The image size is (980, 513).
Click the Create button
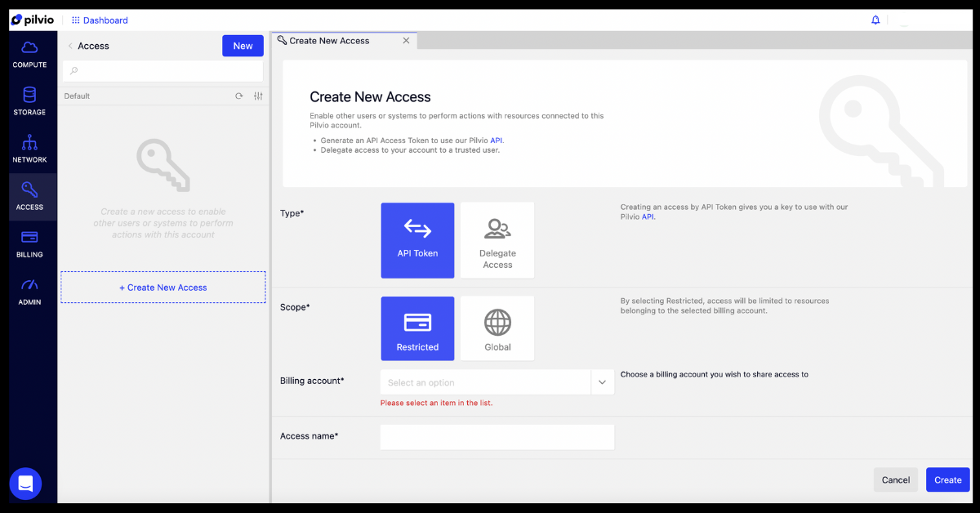tap(947, 480)
